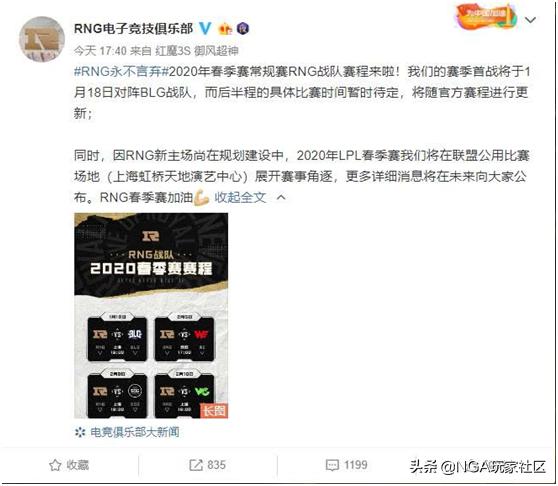Image resolution: width=558 pixels, height=486 pixels.
Task: Open RNG电子竞技俱乐部 username link
Action: 133,28
